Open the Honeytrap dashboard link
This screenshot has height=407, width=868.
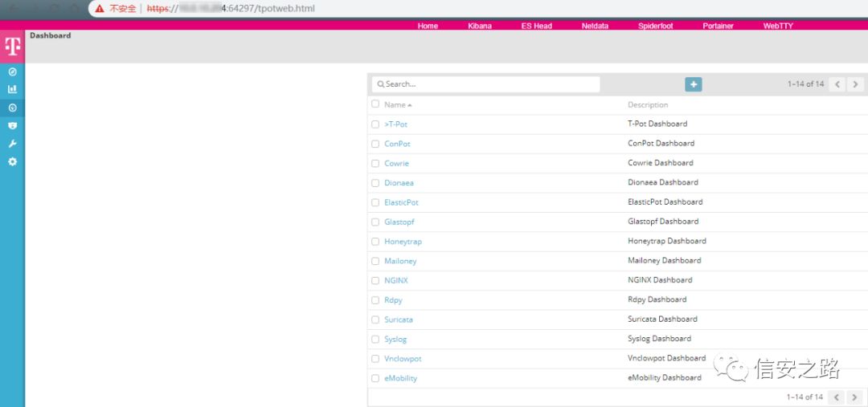point(403,242)
